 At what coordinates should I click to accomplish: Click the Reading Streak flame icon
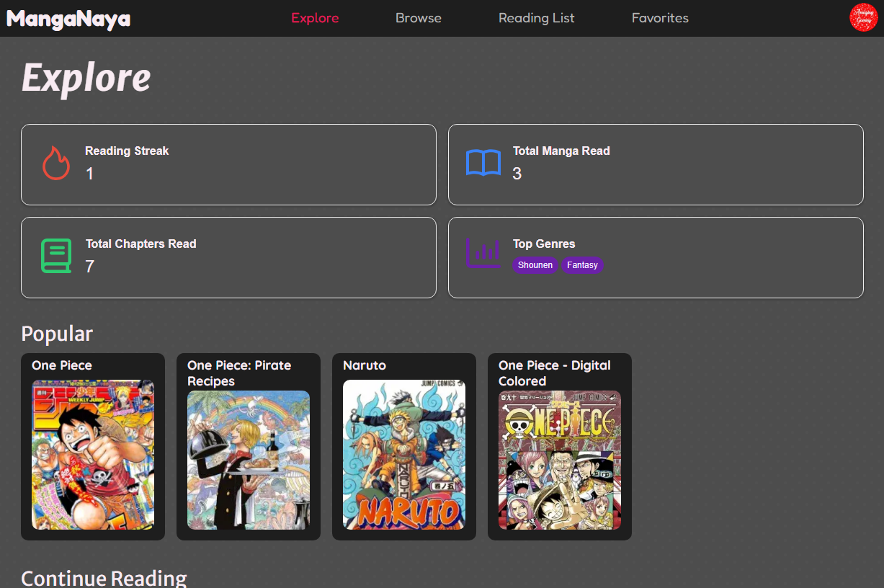[x=56, y=163]
